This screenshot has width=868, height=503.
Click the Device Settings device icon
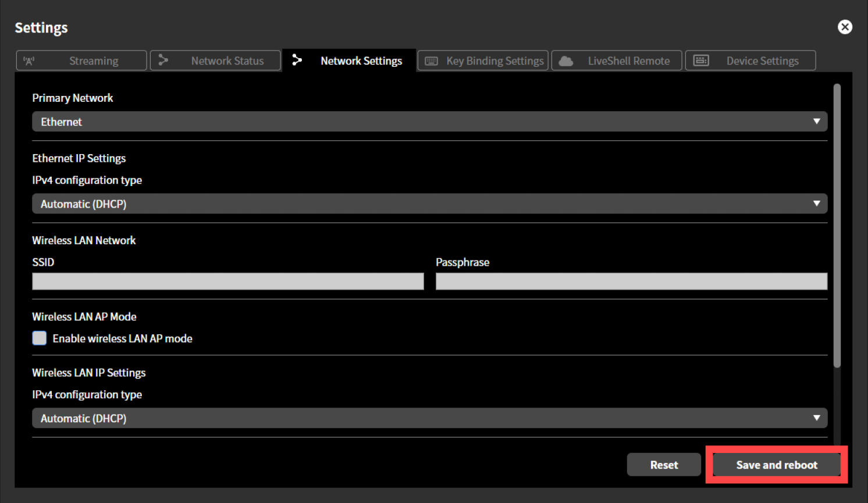[701, 60]
